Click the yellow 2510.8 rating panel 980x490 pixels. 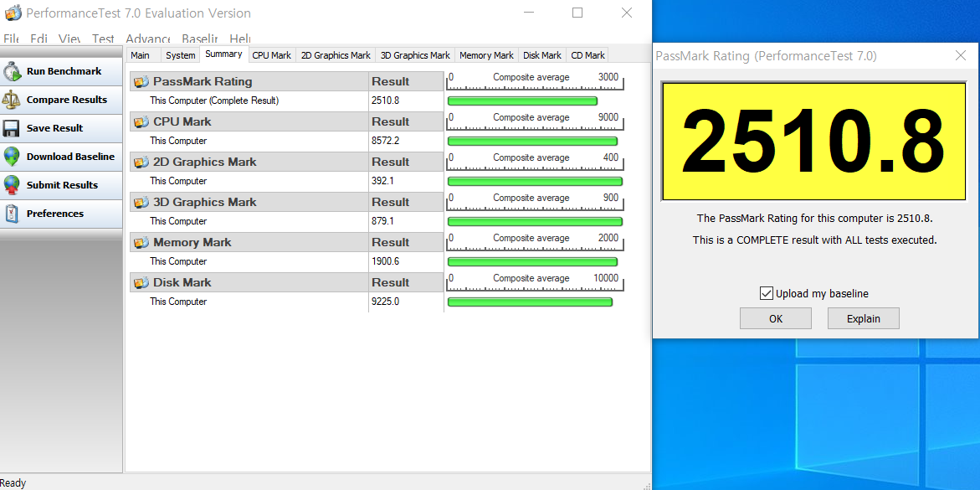(813, 142)
